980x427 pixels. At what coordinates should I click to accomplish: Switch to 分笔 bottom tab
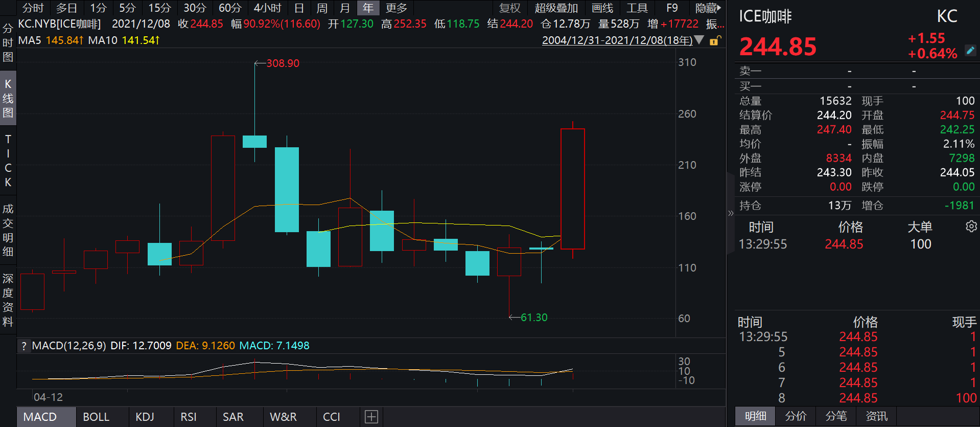point(836,416)
